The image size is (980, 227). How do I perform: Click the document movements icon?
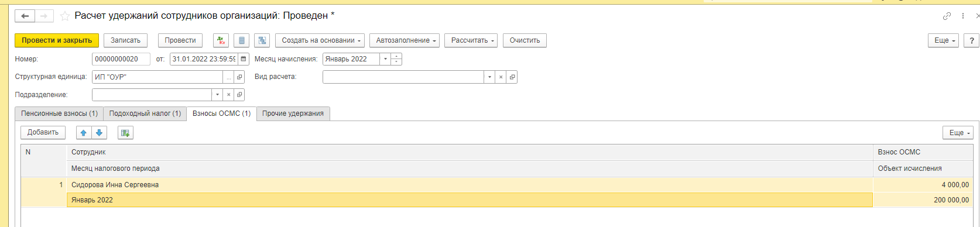click(x=241, y=40)
